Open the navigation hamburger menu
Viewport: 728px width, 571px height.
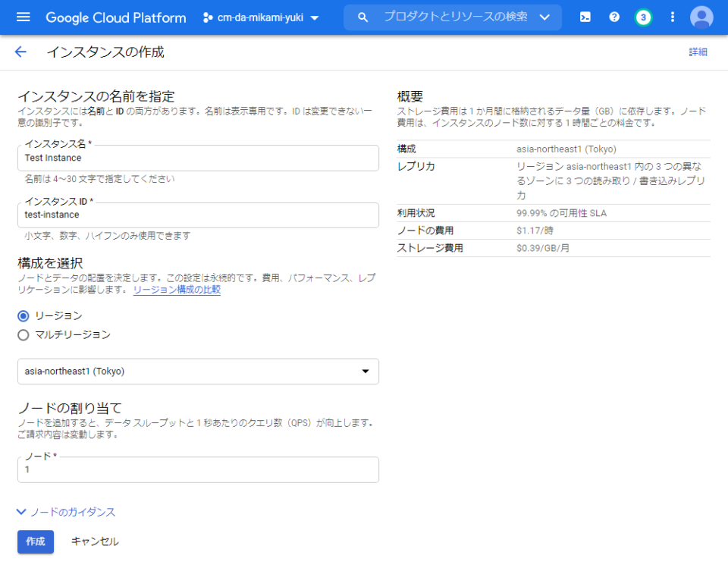pyautogui.click(x=23, y=17)
